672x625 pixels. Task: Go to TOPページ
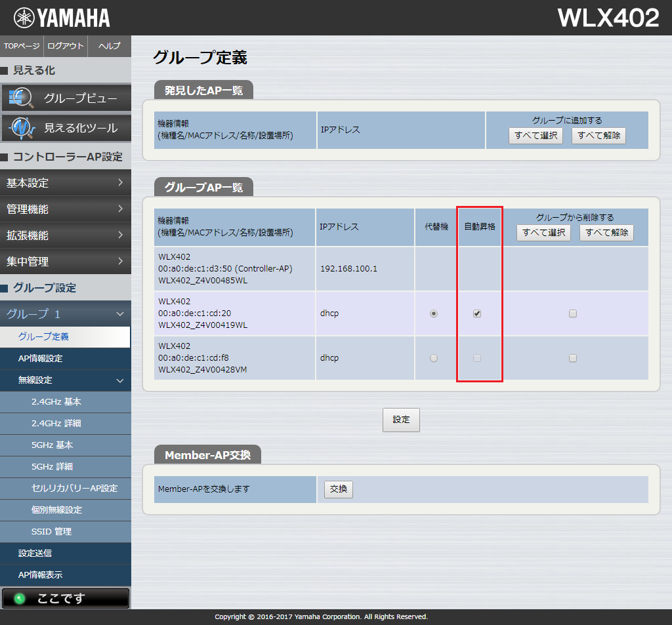click(x=22, y=46)
